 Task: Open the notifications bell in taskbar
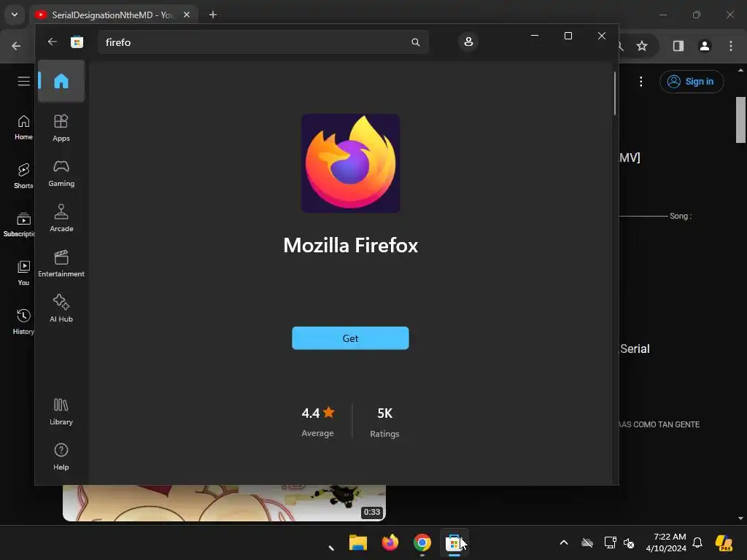click(697, 542)
